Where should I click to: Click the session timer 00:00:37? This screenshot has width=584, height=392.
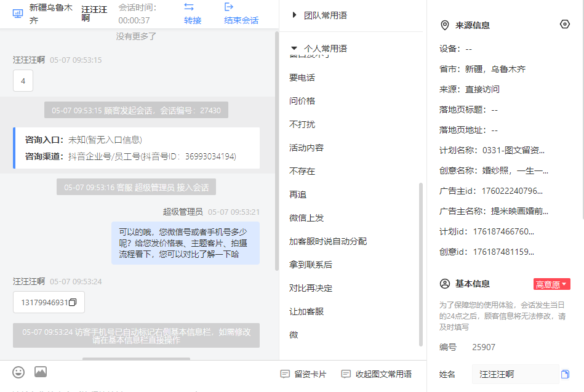[x=134, y=20]
